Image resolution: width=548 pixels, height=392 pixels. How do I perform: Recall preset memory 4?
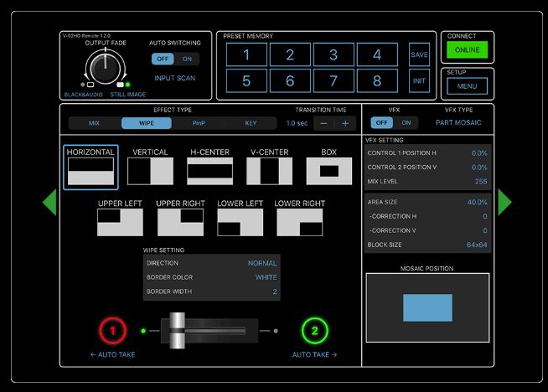(377, 54)
